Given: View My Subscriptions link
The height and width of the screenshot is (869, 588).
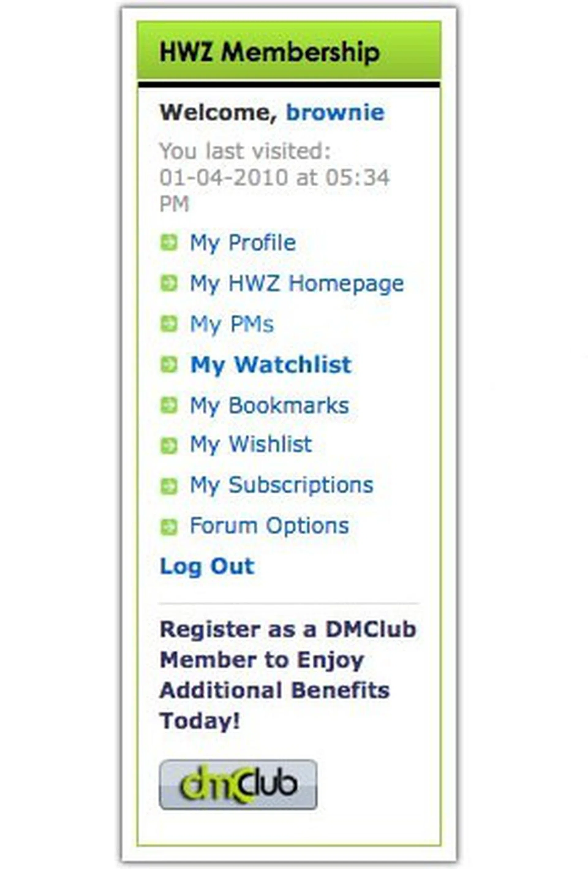Looking at the screenshot, I should click(282, 486).
